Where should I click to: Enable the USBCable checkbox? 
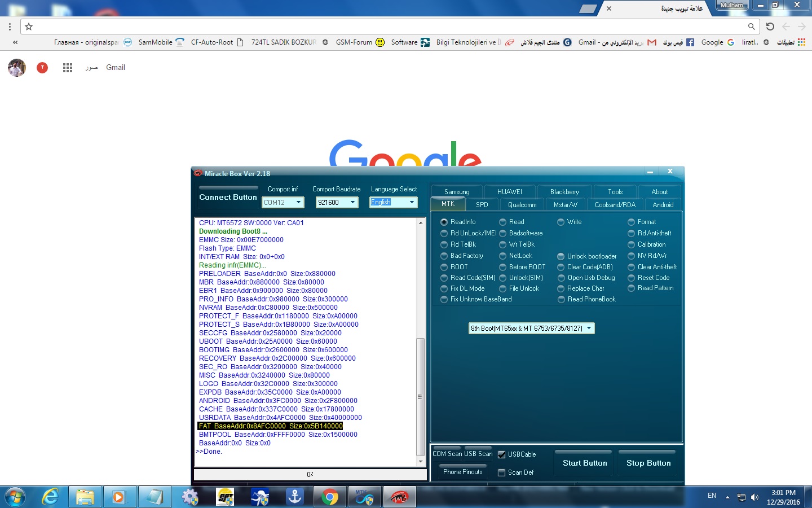[x=517, y=454]
